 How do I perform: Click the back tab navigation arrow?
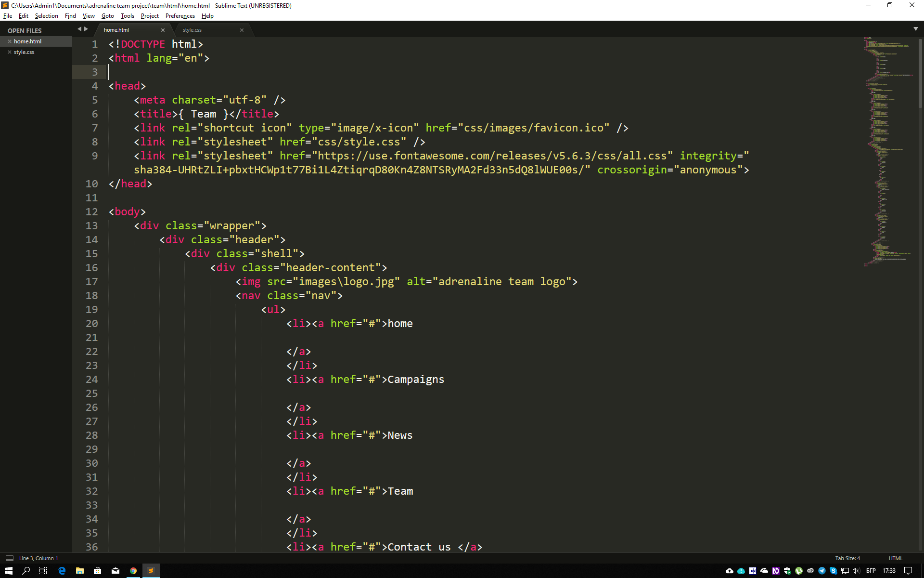click(x=79, y=29)
